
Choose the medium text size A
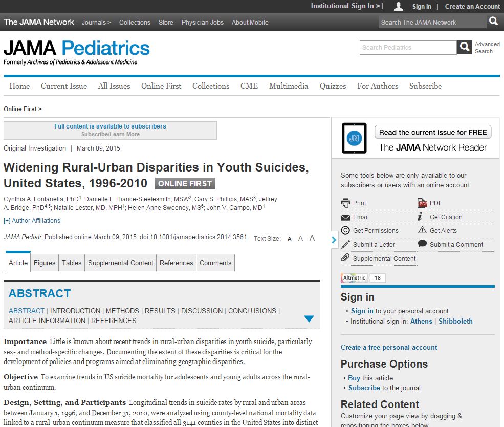pyautogui.click(x=300, y=238)
